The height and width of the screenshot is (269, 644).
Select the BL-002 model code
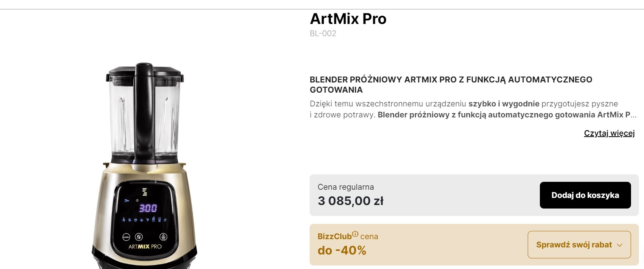(323, 33)
